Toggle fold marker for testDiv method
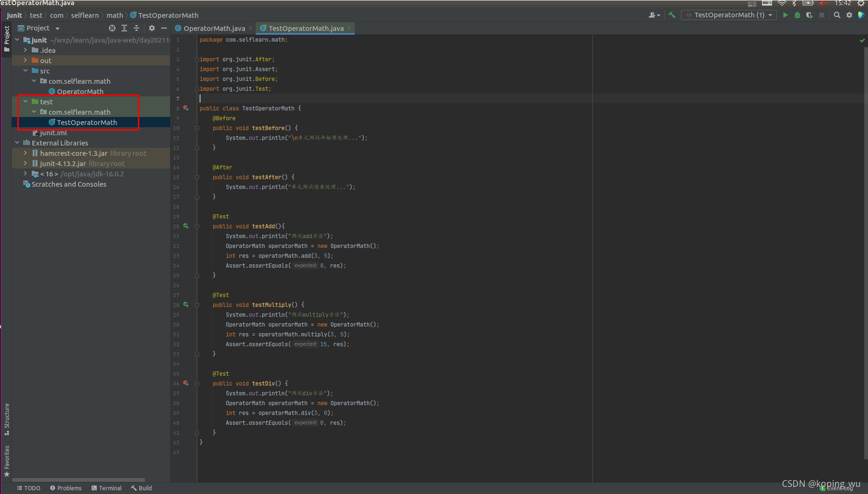This screenshot has width=868, height=494. click(197, 384)
